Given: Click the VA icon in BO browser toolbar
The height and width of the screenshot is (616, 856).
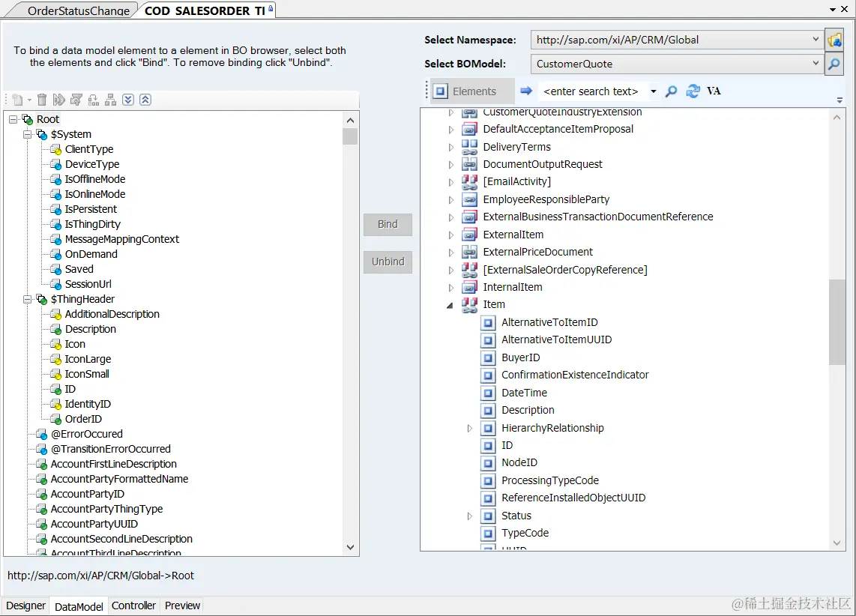Looking at the screenshot, I should pos(714,91).
